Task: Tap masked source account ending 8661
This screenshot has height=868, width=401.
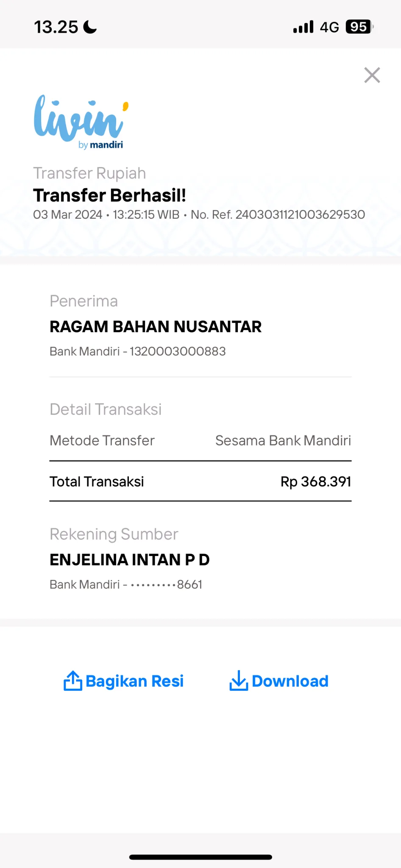Action: [167, 584]
